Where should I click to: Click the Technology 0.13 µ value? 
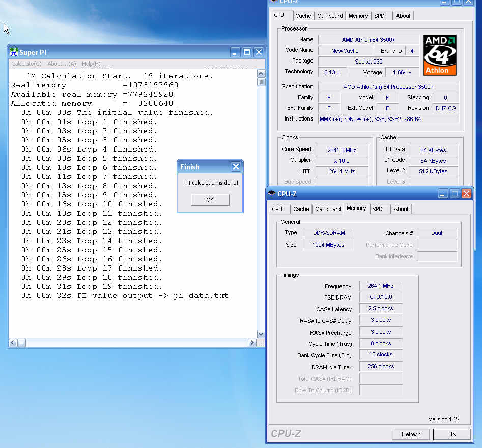pos(332,72)
